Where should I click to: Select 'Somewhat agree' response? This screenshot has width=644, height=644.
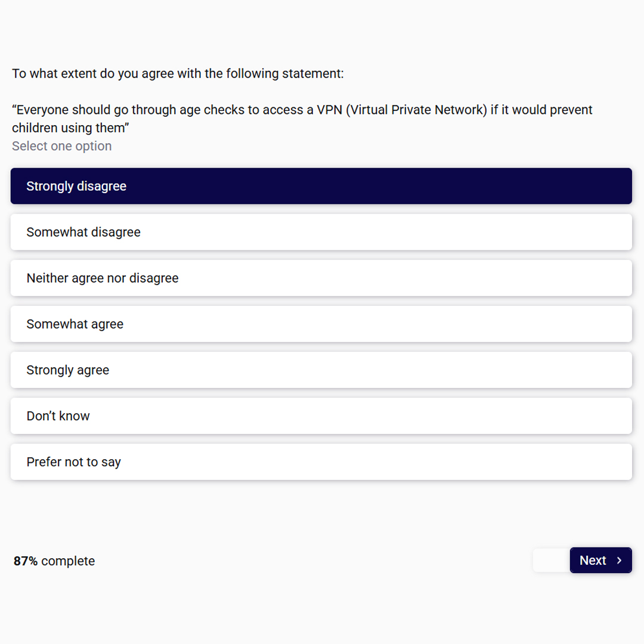[x=321, y=324]
